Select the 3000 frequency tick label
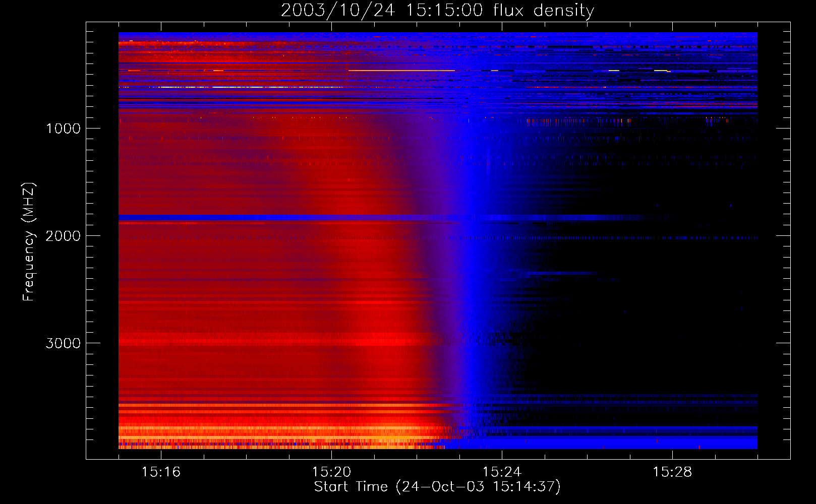This screenshot has height=504, width=816. tap(63, 343)
